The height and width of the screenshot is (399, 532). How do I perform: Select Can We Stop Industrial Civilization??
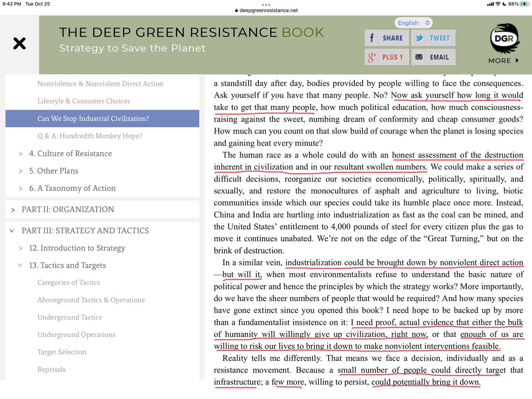click(93, 119)
